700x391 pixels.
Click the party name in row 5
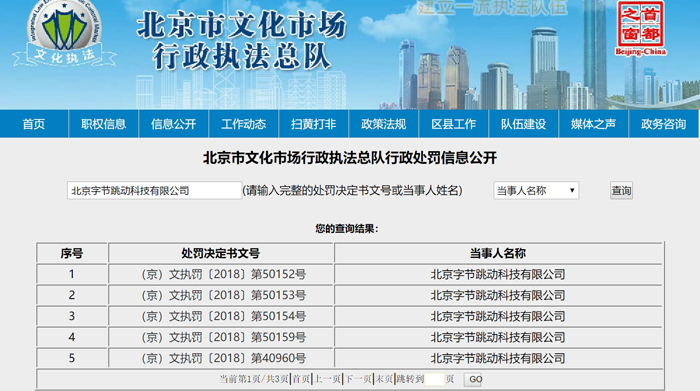pyautogui.click(x=498, y=358)
